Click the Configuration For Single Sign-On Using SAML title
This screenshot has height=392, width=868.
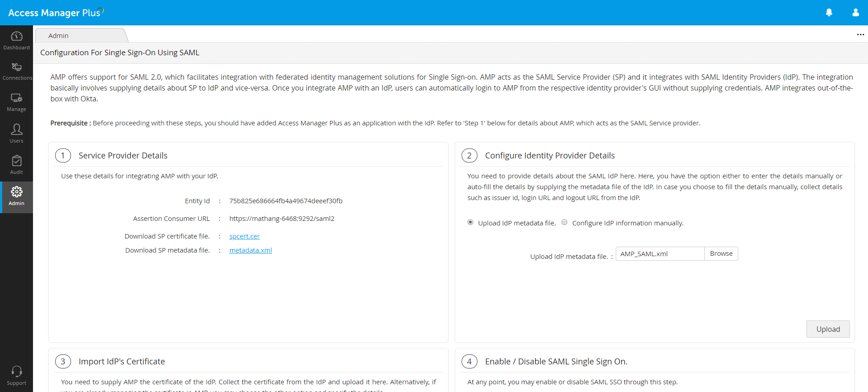tap(120, 53)
